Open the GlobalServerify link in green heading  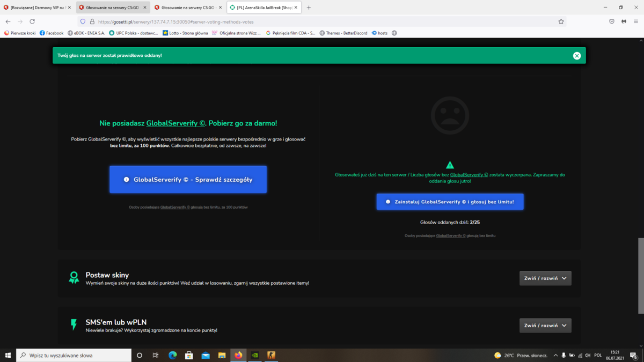point(175,123)
